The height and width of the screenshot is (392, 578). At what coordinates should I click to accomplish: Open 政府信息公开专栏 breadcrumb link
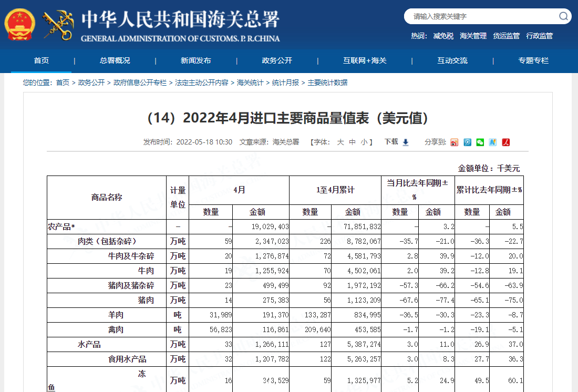140,82
